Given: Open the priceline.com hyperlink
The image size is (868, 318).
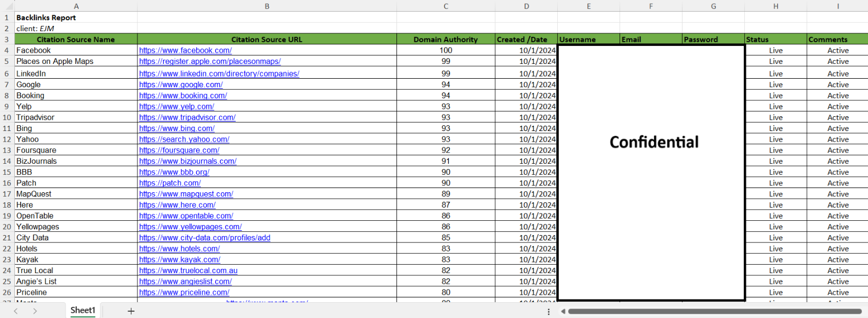Looking at the screenshot, I should point(184,293).
